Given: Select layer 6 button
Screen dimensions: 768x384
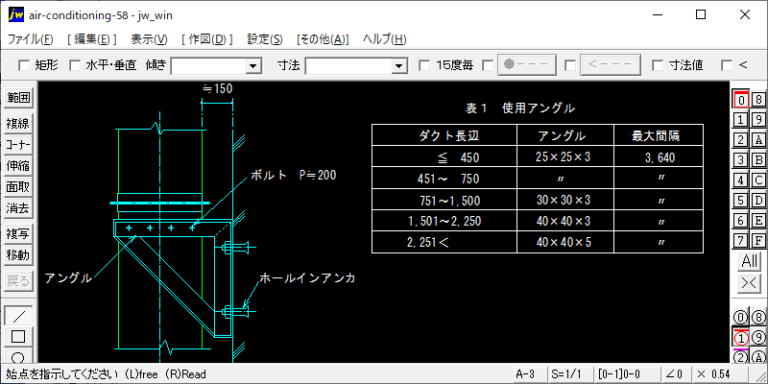Looking at the screenshot, I should pyautogui.click(x=741, y=221).
